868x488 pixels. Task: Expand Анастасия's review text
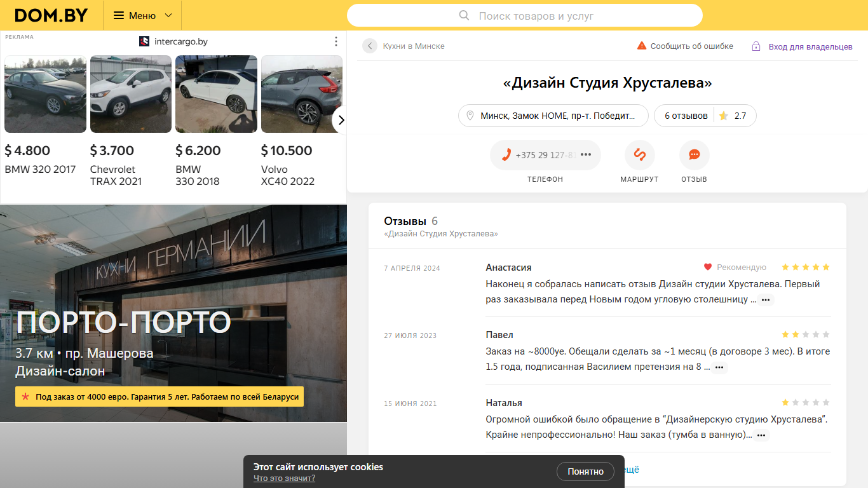tap(766, 300)
